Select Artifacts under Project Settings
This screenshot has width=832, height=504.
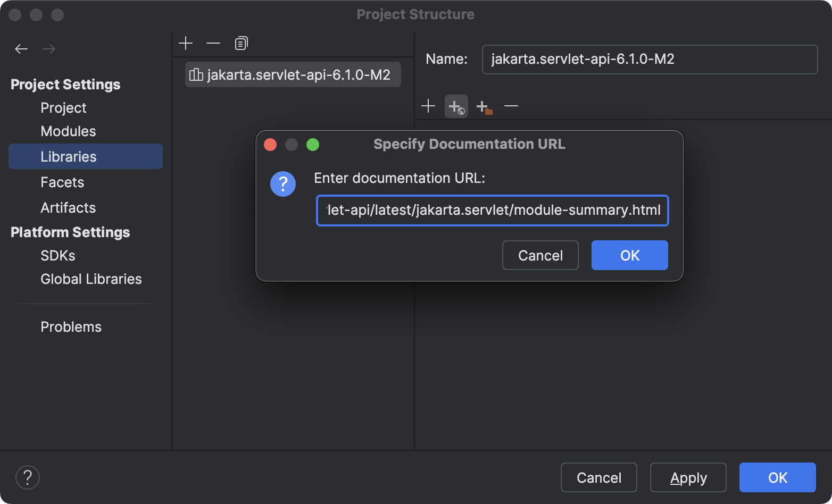click(68, 207)
